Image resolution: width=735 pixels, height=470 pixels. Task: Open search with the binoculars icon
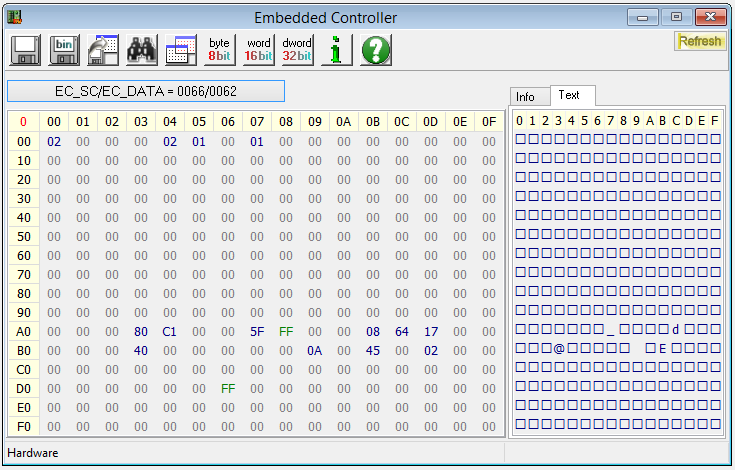click(142, 50)
